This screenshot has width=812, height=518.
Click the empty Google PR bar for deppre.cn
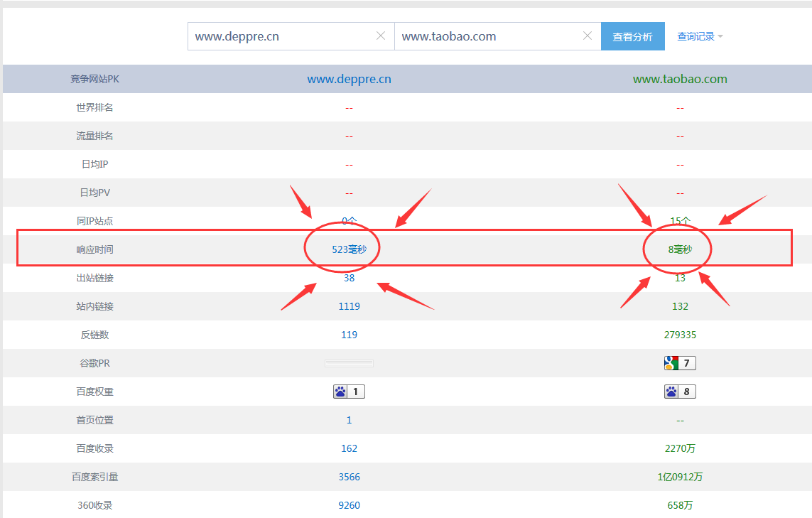point(349,363)
